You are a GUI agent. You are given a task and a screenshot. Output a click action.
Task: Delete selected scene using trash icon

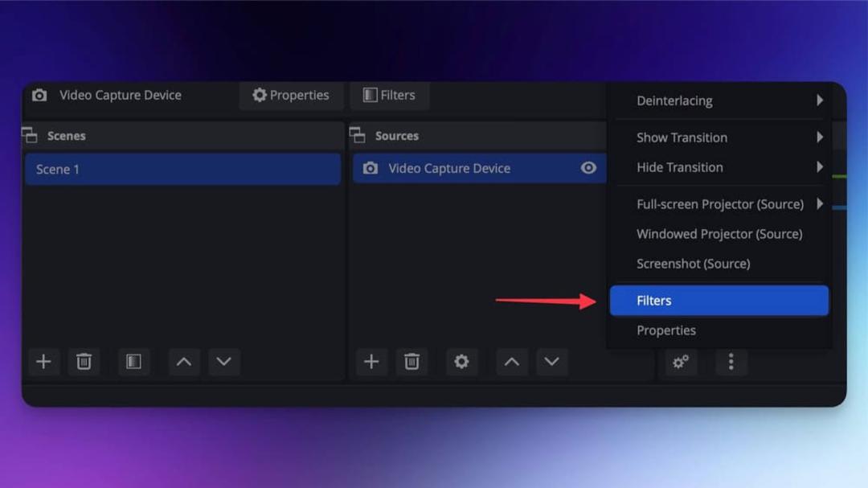pos(84,362)
